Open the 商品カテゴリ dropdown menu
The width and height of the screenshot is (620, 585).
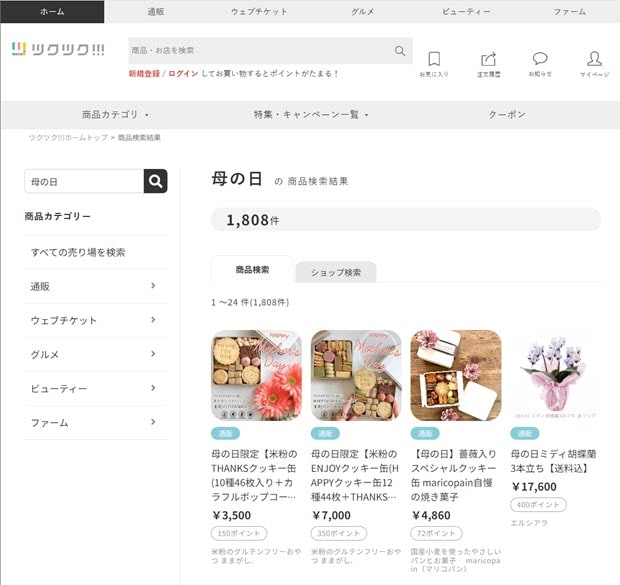pos(115,115)
